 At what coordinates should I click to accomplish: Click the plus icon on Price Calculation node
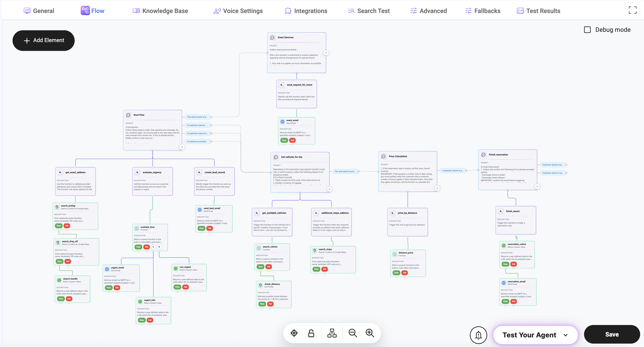(x=437, y=188)
